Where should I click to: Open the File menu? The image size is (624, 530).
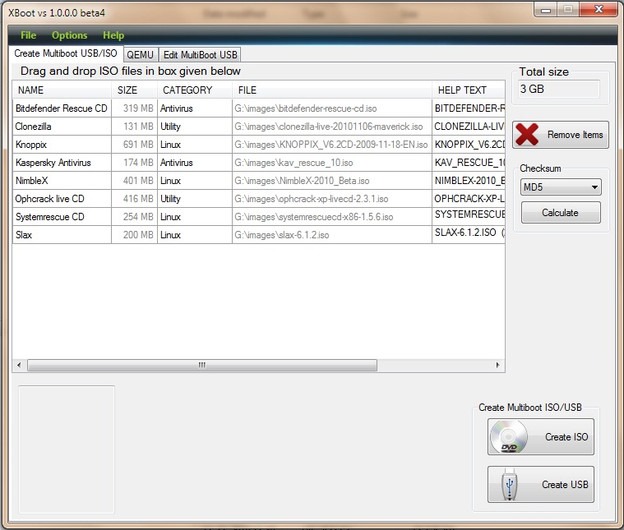(x=28, y=35)
